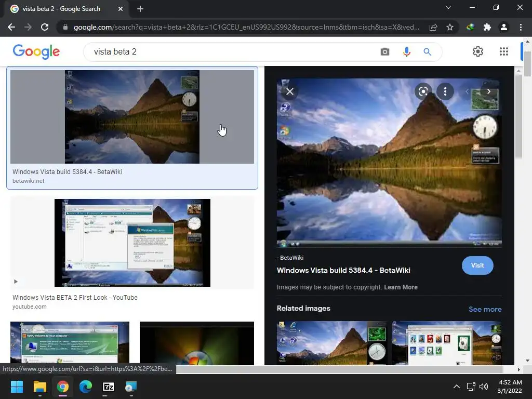Open network settings in system tray
The height and width of the screenshot is (399, 532).
(471, 387)
